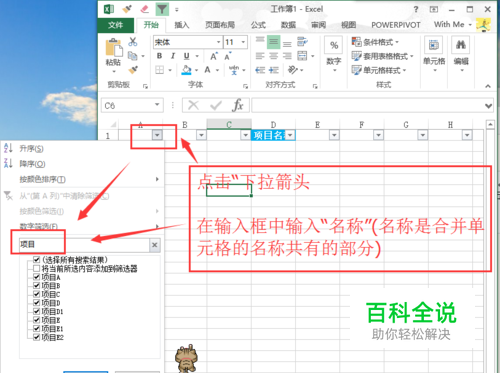Open the Name Box C6 dropdown

(x=157, y=105)
